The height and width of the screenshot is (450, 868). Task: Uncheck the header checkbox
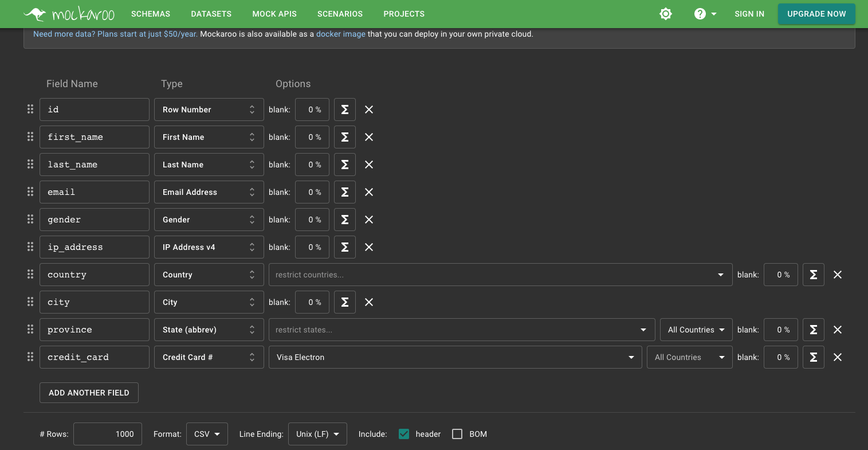[404, 434]
